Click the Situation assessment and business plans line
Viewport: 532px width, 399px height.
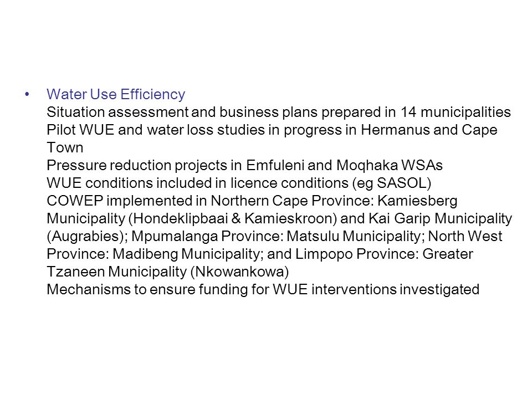(x=279, y=112)
